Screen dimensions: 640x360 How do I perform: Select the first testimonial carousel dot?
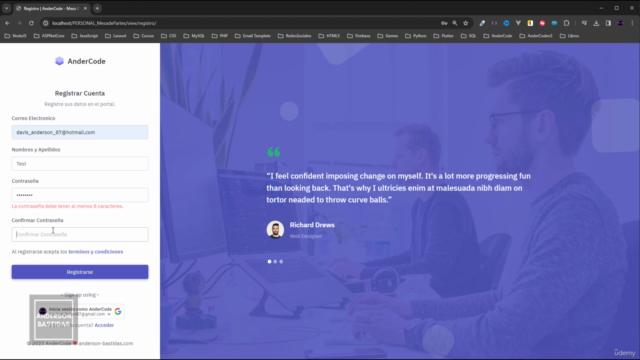269,262
